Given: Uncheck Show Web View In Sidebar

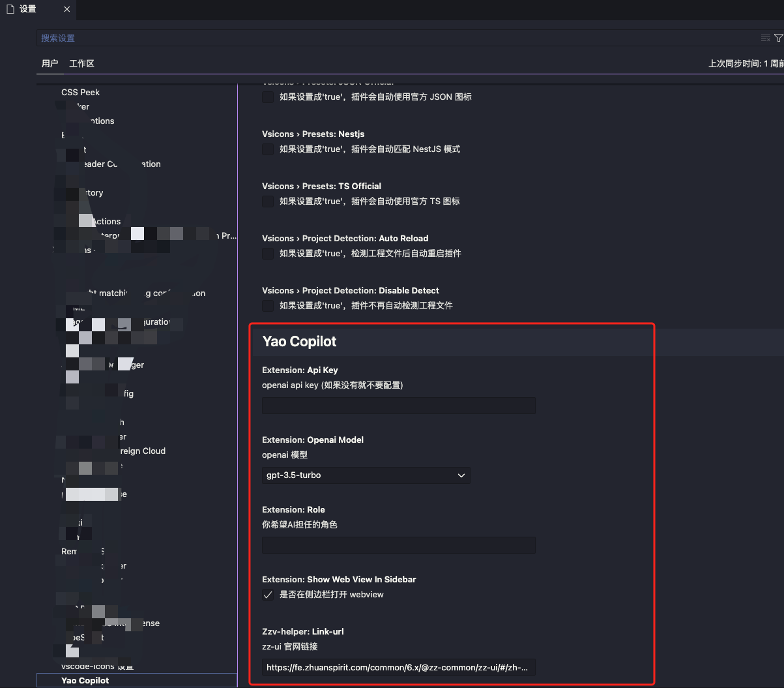Looking at the screenshot, I should point(268,595).
